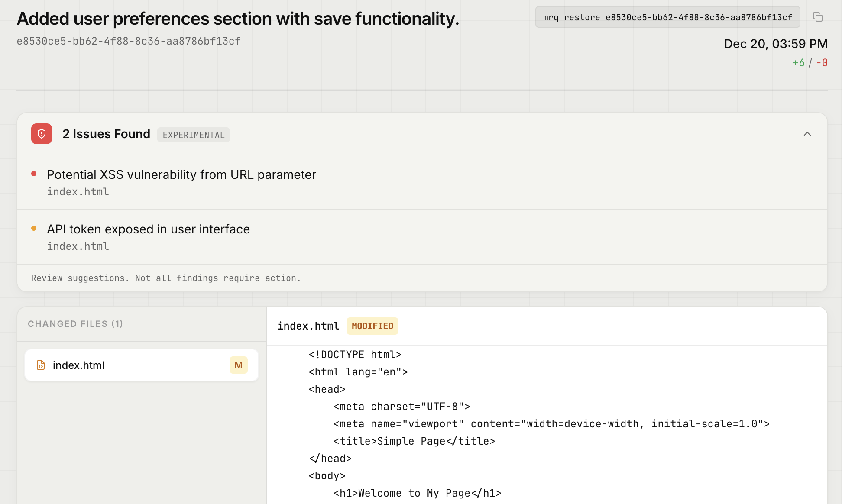The width and height of the screenshot is (842, 504).
Task: Click the commit title text
Action: pos(238,19)
